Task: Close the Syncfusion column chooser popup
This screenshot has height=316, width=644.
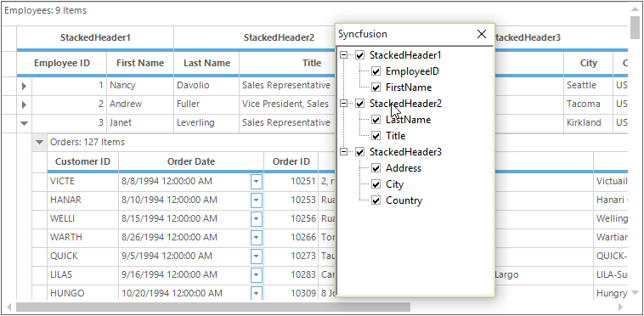Action: point(482,34)
